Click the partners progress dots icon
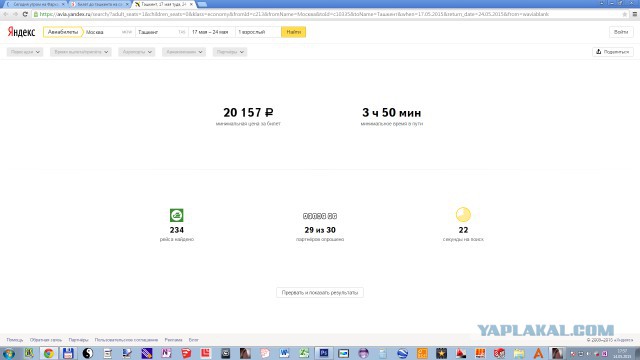This screenshot has width=640, height=360. click(320, 216)
